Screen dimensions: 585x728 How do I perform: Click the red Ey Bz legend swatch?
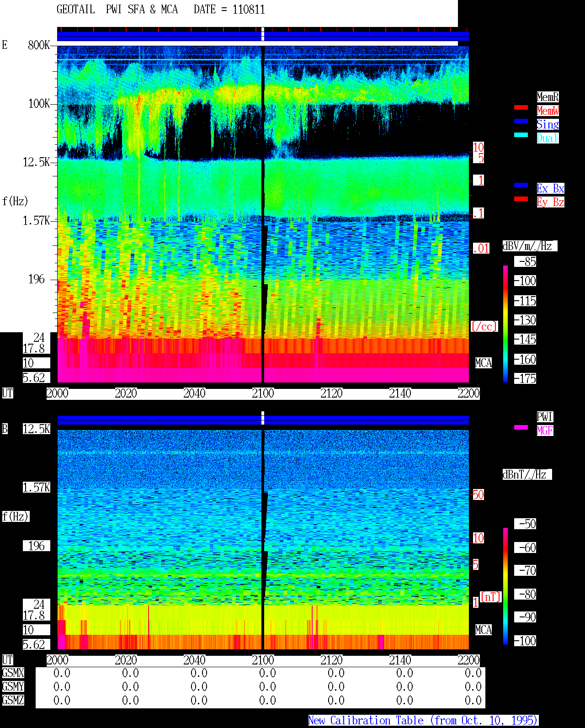click(x=521, y=199)
